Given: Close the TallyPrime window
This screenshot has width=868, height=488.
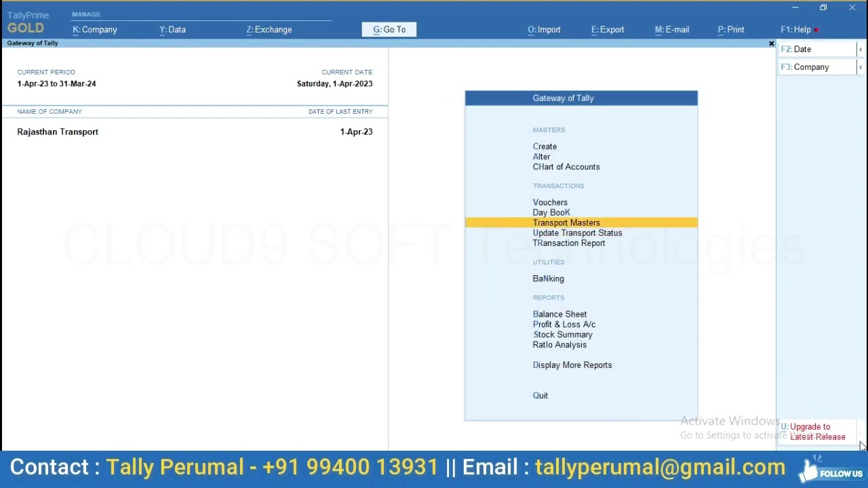Looking at the screenshot, I should click(852, 7).
